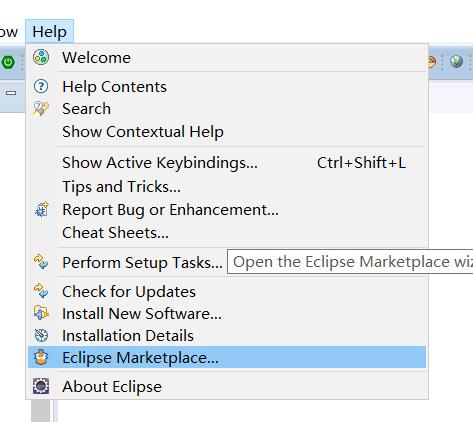This screenshot has width=473, height=422.
Task: Click the Report Bug icon
Action: pos(42,210)
